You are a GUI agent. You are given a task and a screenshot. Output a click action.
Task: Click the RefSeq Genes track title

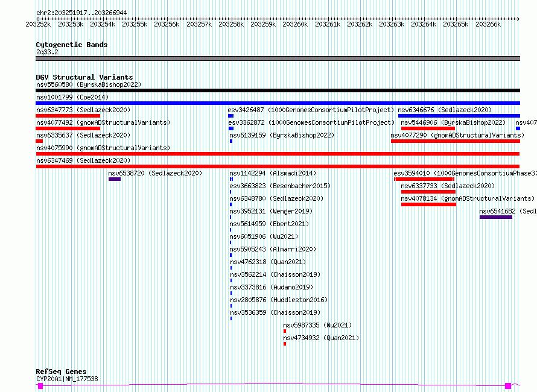tap(61, 371)
